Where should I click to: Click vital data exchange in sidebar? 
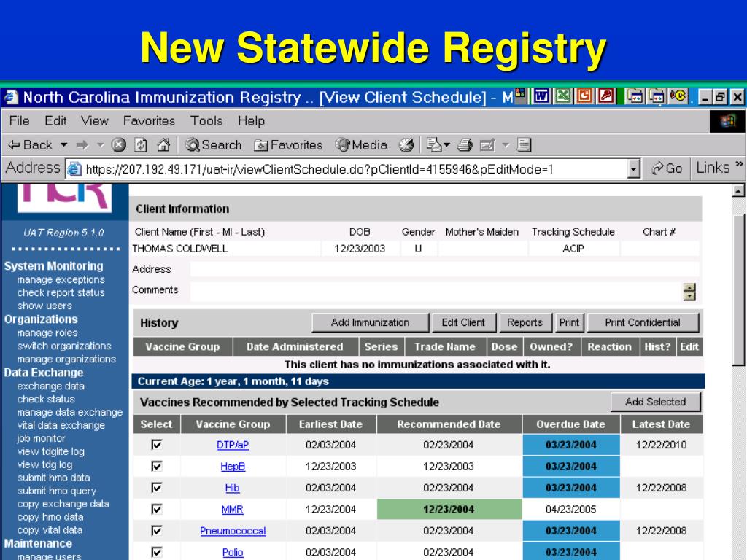click(61, 425)
